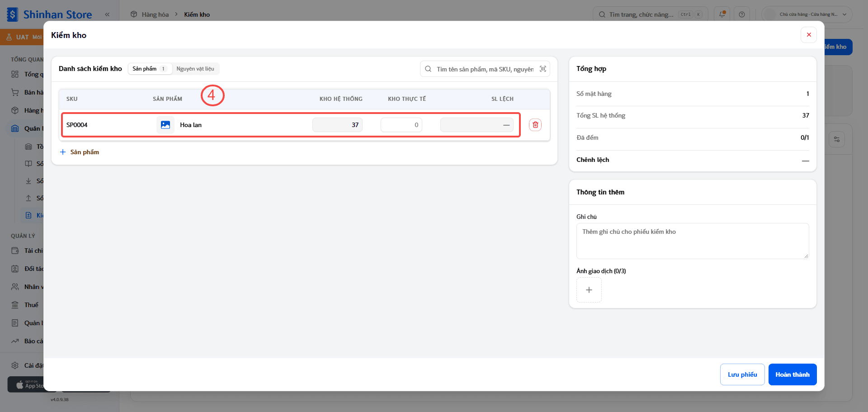Viewport: 868px width, 412px height.
Task: Open Bán hàng from the sidebar
Action: [x=27, y=92]
